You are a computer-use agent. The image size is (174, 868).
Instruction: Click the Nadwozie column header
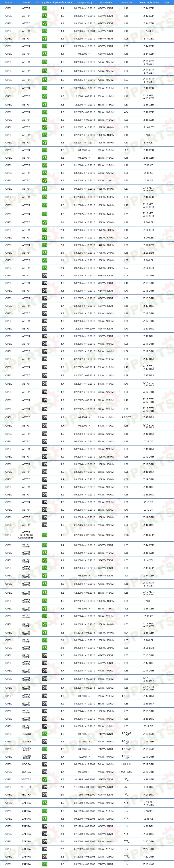tap(127, 2)
